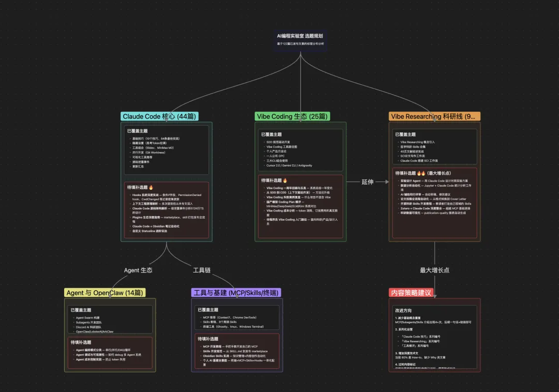Select the green Vibe Coding 生态 group label
The width and height of the screenshot is (559, 392).
coord(292,116)
